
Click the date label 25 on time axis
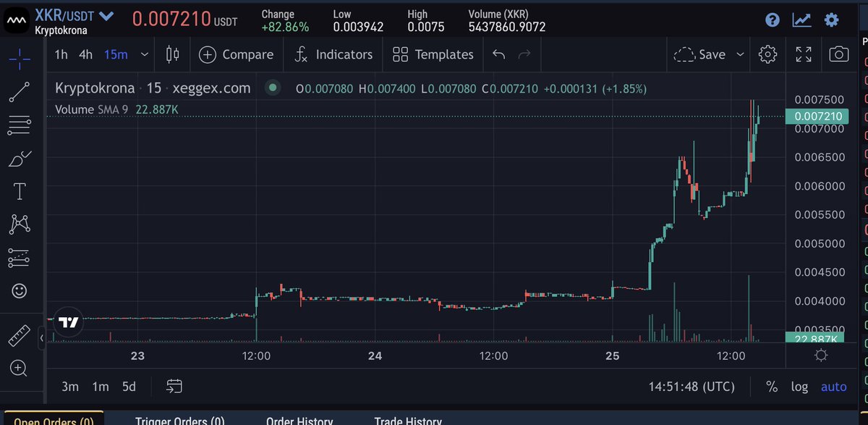613,355
